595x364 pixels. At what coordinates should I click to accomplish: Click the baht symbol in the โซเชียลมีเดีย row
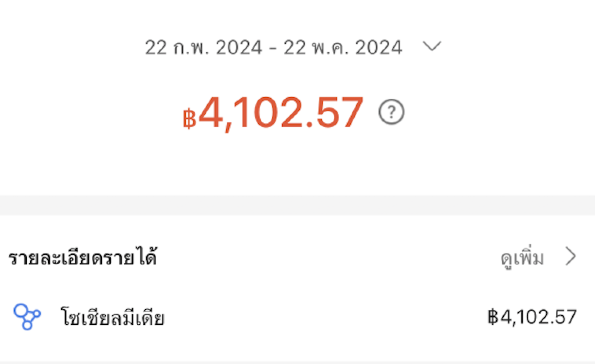493,317
